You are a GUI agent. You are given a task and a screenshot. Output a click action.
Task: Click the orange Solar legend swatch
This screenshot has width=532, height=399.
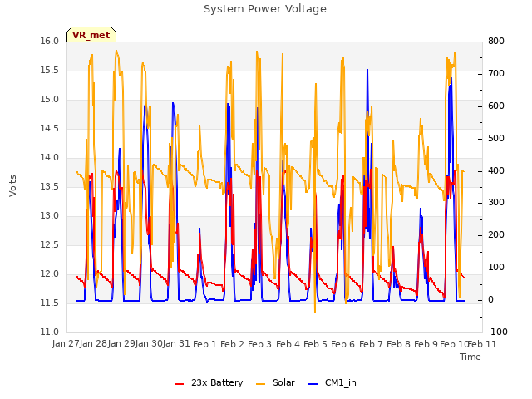[x=260, y=384]
